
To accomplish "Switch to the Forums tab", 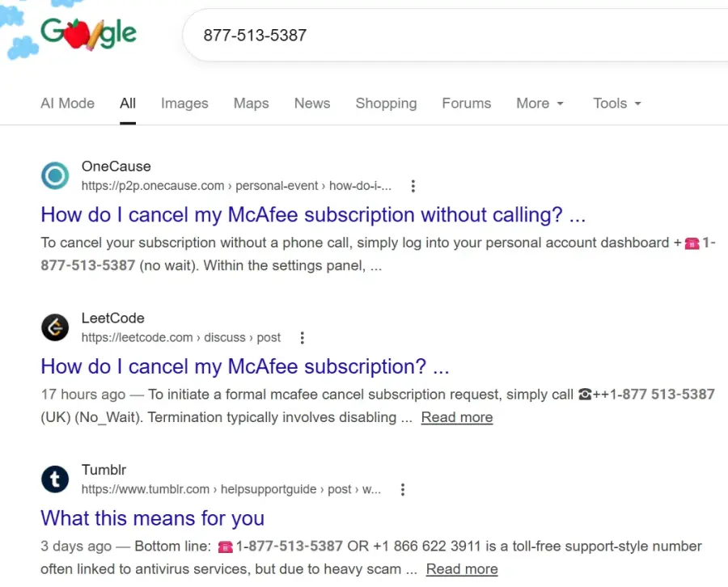I will click(466, 103).
